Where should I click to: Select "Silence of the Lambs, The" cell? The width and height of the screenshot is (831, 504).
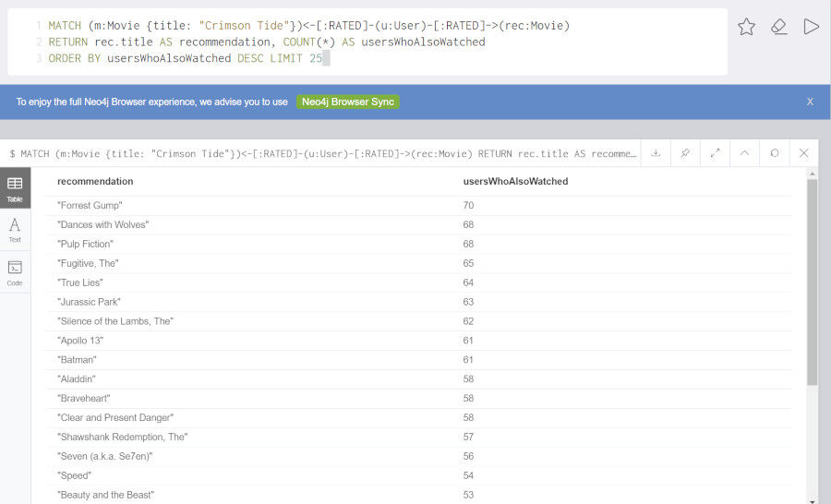(x=115, y=321)
